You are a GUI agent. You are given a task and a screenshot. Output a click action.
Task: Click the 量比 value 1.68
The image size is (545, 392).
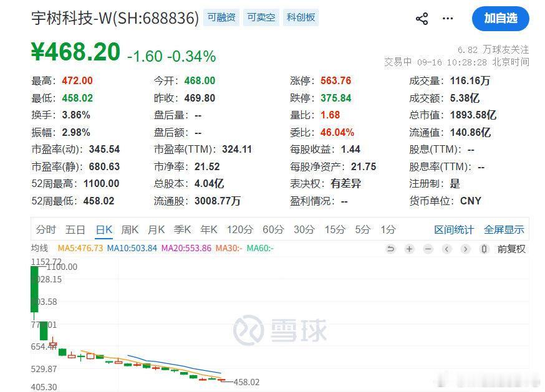(x=330, y=115)
